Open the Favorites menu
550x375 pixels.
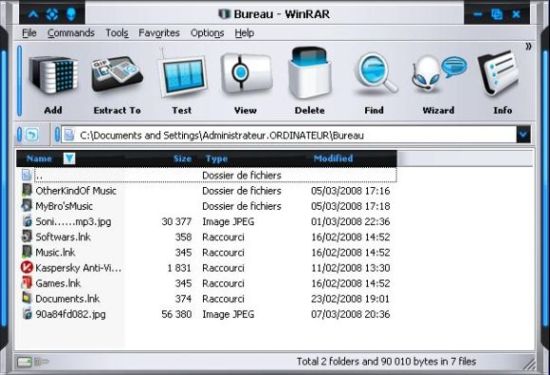pos(159,33)
